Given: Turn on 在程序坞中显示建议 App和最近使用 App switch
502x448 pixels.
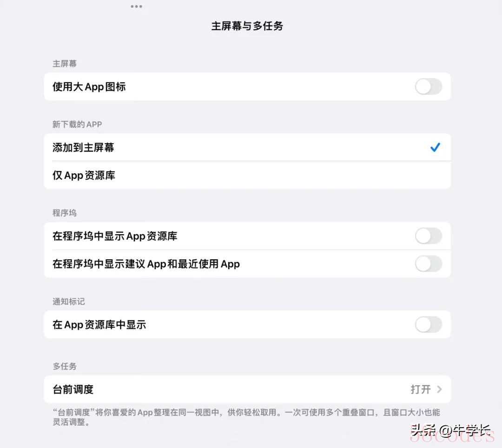Looking at the screenshot, I should click(x=429, y=264).
